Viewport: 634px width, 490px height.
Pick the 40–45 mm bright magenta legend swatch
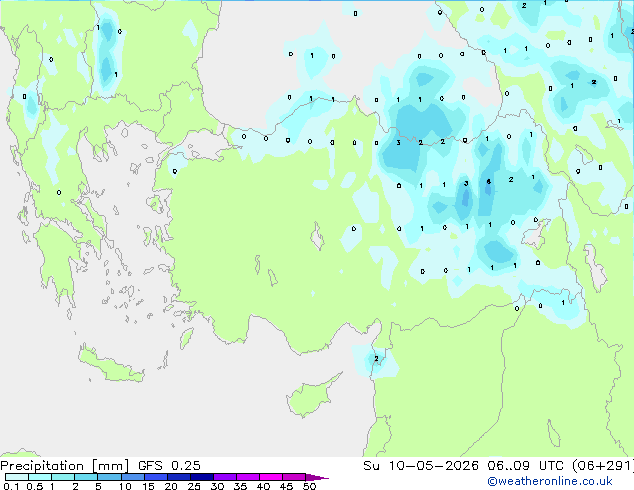(x=271, y=477)
